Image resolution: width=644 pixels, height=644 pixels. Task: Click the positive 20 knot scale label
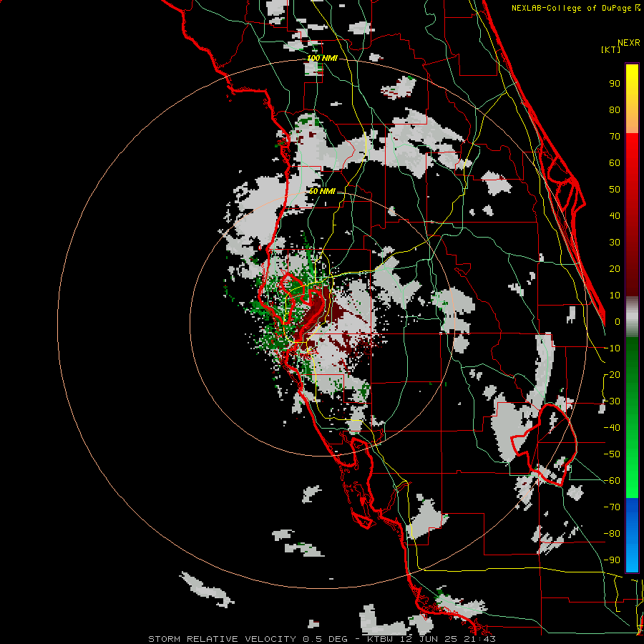[615, 269]
